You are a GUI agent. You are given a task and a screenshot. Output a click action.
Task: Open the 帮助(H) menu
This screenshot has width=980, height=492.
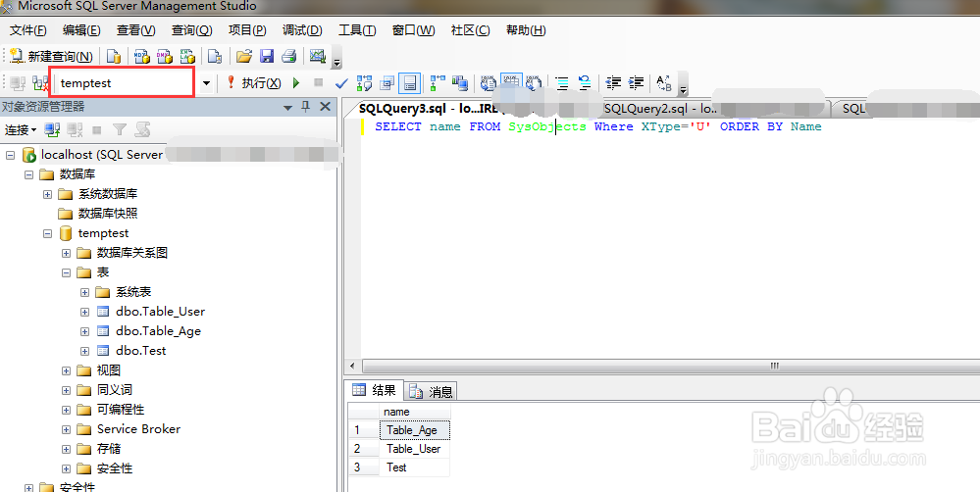click(x=526, y=30)
